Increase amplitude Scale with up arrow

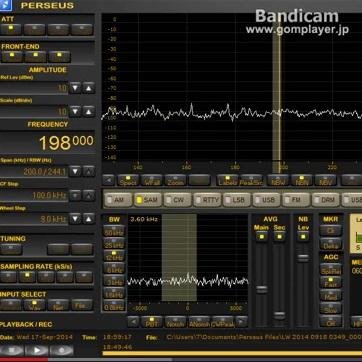[x=89, y=111]
